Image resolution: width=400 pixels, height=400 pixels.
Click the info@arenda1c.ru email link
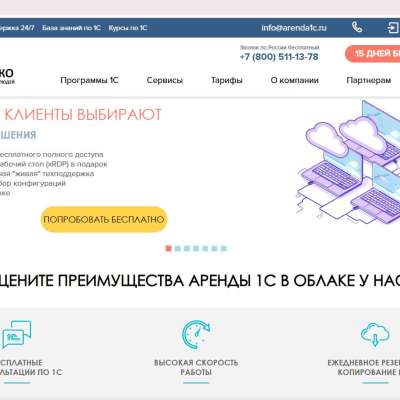pyautogui.click(x=294, y=28)
